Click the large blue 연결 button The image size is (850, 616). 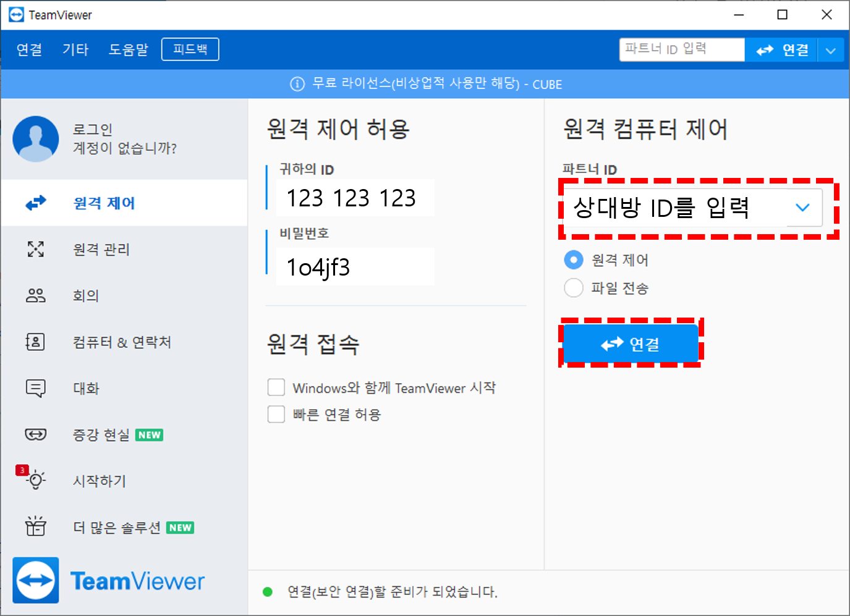pos(631,344)
